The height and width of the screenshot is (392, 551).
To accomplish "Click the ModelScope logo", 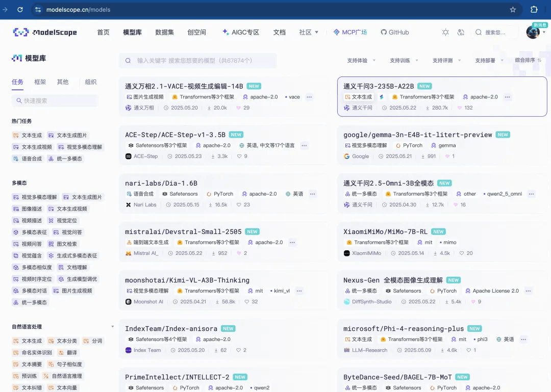I will (x=45, y=32).
